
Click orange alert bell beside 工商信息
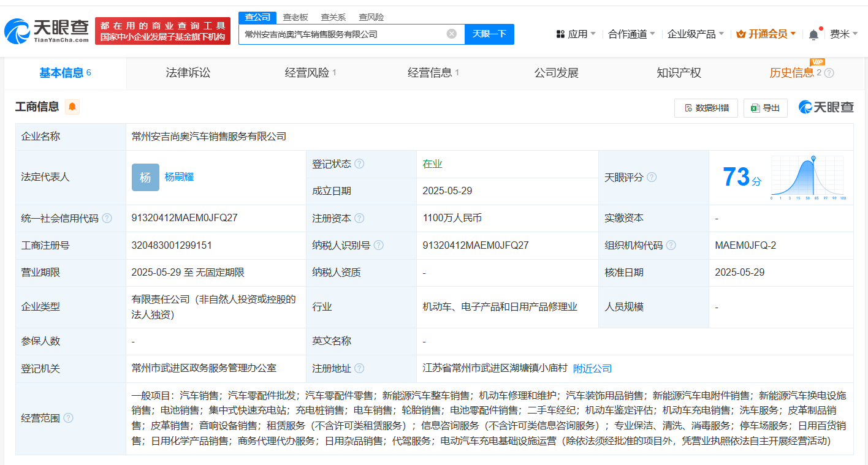[72, 107]
